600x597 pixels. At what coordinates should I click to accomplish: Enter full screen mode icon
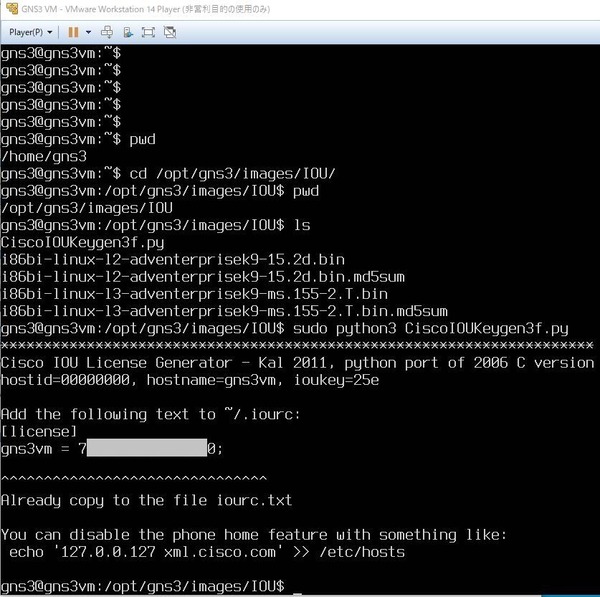[148, 33]
